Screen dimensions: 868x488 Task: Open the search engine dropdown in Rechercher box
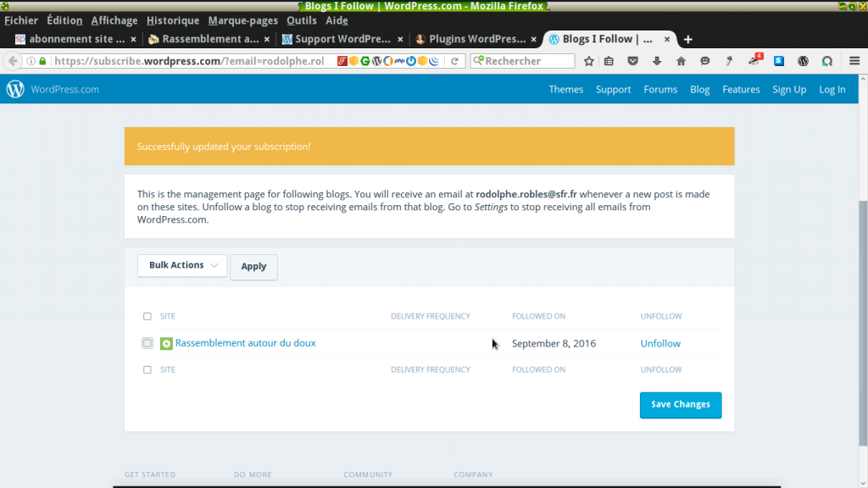(479, 61)
